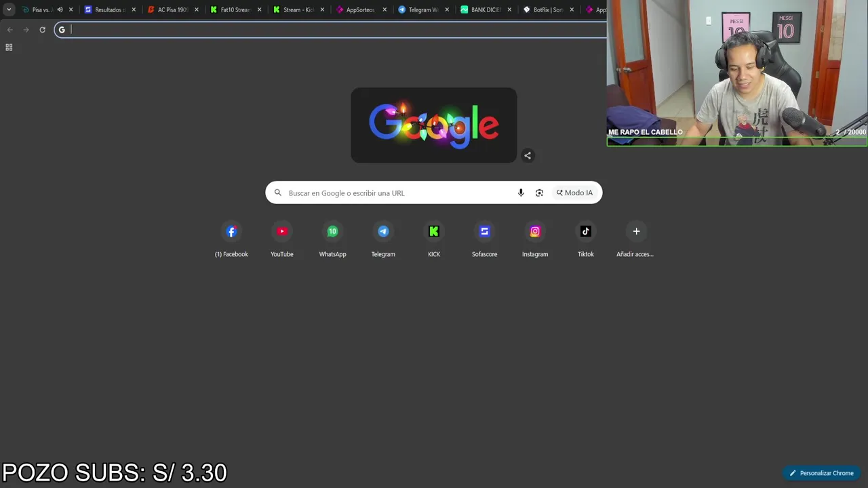Close the Telegram Web tab

coord(447,9)
